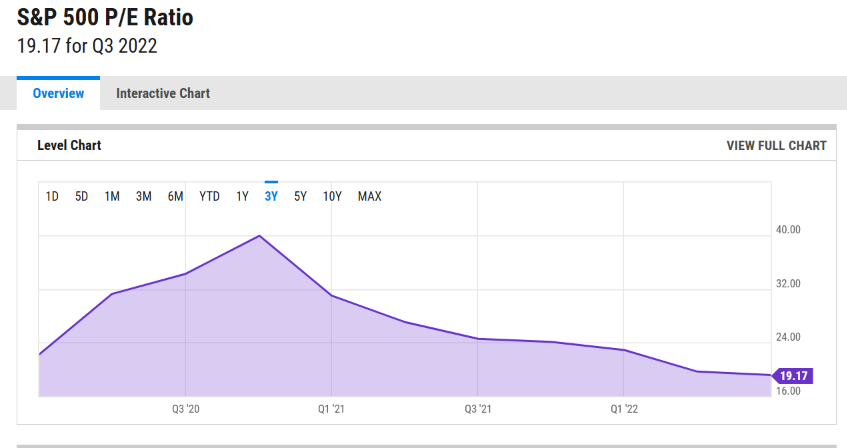Image resolution: width=847 pixels, height=448 pixels.
Task: Select the 1M time range
Action: click(112, 196)
